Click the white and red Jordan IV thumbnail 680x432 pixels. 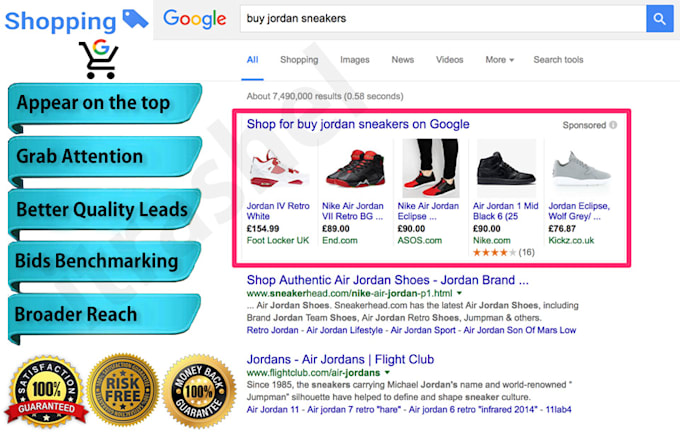(x=278, y=168)
